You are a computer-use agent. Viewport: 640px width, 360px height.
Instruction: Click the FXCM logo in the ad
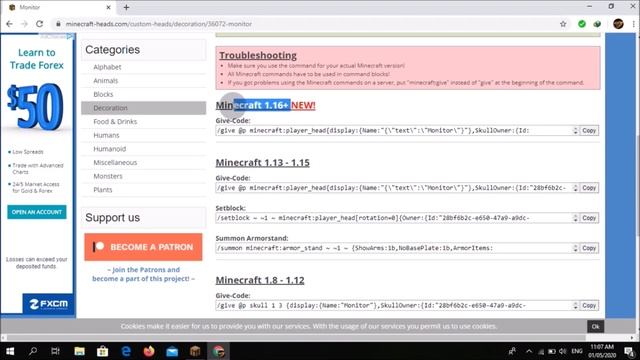tap(49, 304)
